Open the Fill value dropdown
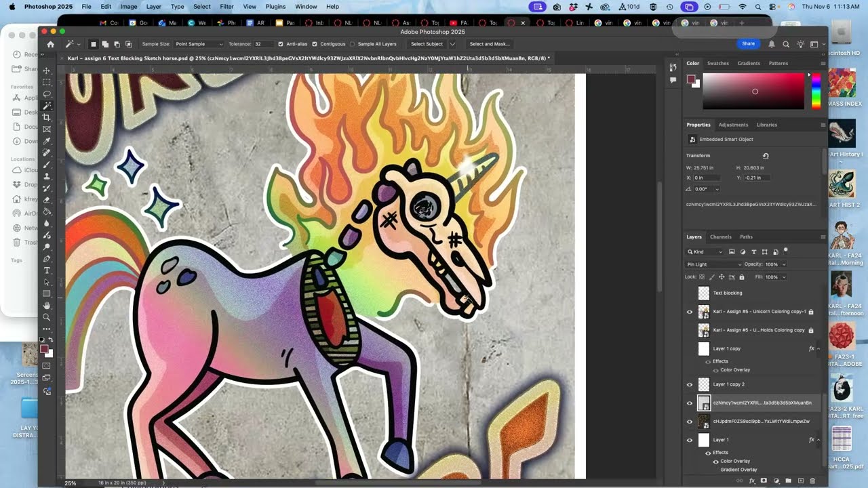868x488 pixels. pyautogui.click(x=784, y=277)
